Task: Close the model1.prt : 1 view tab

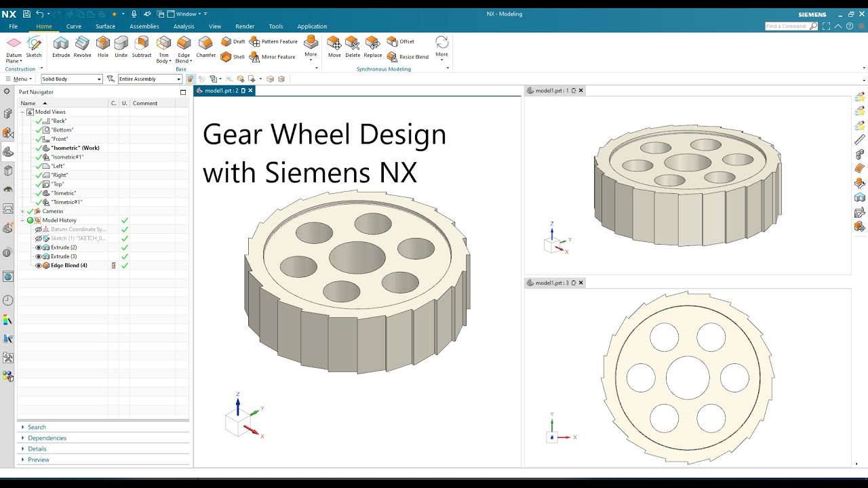Action: [581, 90]
